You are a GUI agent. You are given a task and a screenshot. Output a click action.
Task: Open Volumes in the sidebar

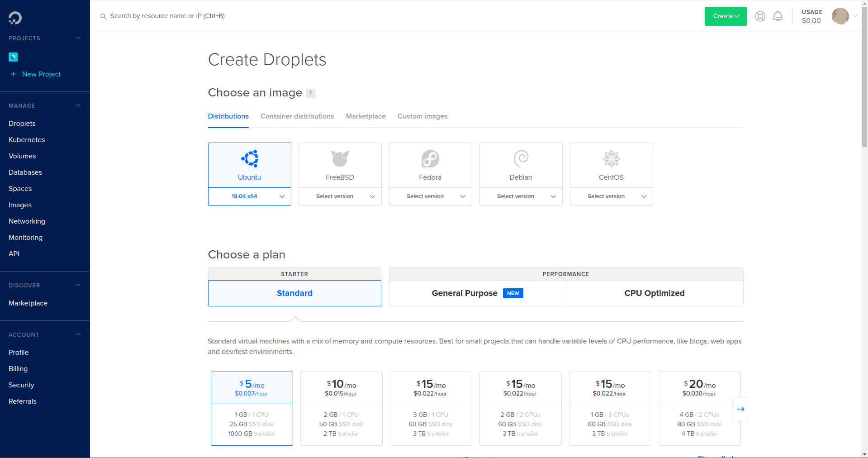pos(22,156)
